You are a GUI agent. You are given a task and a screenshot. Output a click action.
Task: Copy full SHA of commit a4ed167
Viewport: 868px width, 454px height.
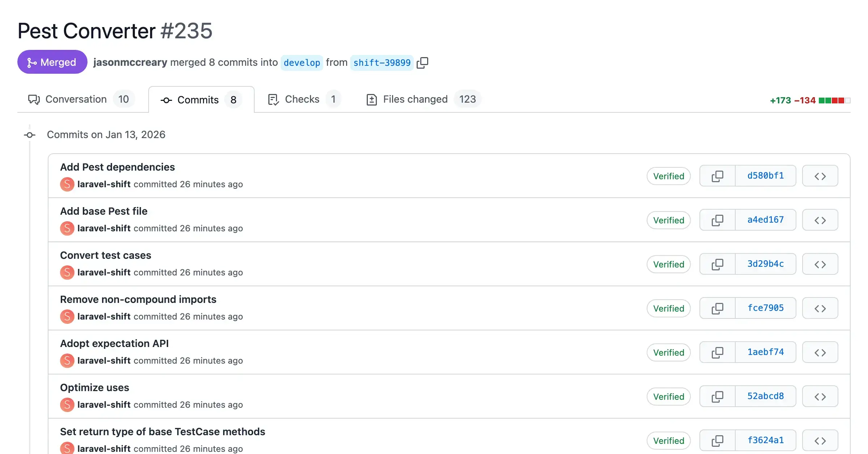[x=717, y=220]
